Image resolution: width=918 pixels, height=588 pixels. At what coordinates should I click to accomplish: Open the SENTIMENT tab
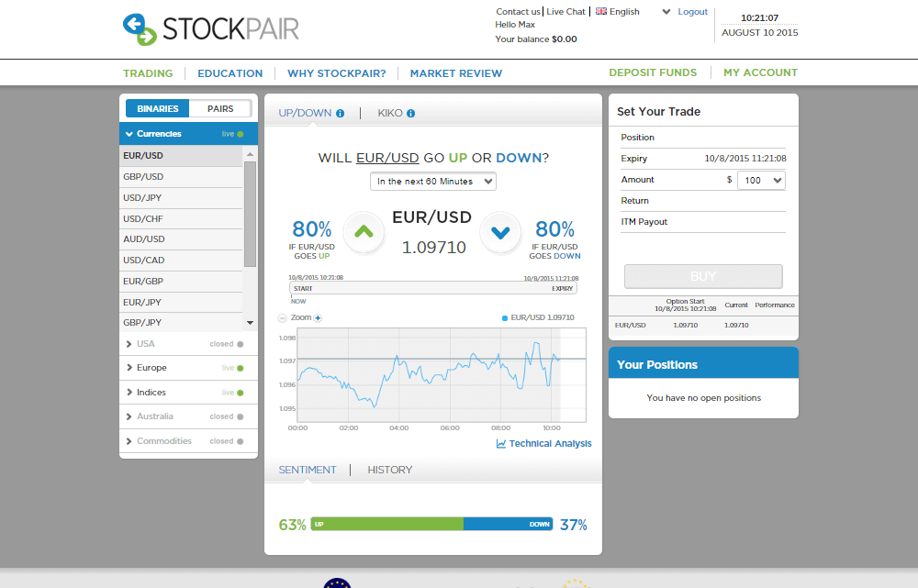308,470
